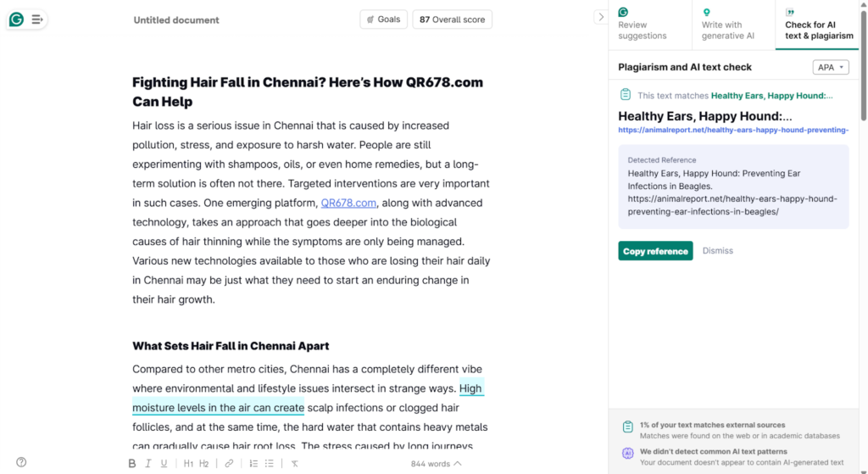Open the help icon at bottom left
Screen dimensions: 868x474
click(x=21, y=462)
